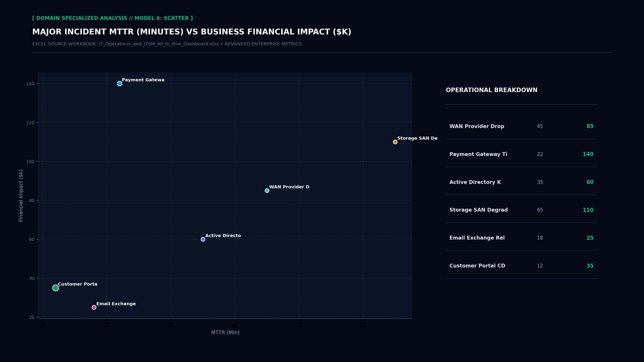Click the Payment Gateway scatter point

[x=119, y=84]
